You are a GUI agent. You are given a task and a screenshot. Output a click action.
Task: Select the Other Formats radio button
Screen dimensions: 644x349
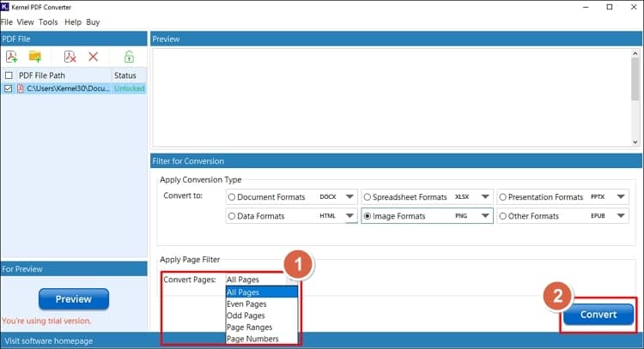[x=502, y=216]
